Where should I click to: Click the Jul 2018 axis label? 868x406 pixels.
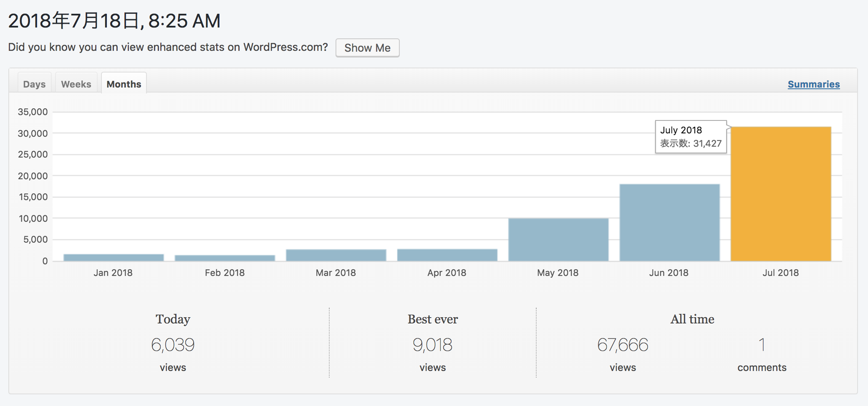[781, 273]
